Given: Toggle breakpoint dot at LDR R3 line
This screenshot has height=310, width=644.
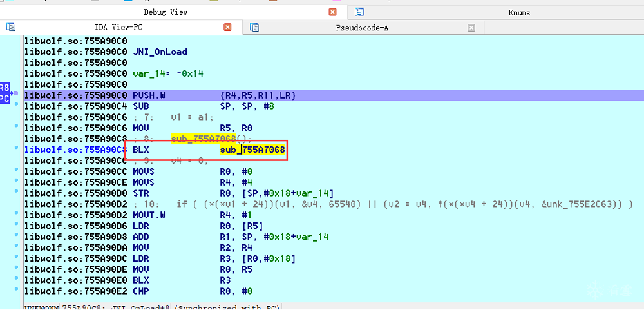Looking at the screenshot, I should click(16, 256).
